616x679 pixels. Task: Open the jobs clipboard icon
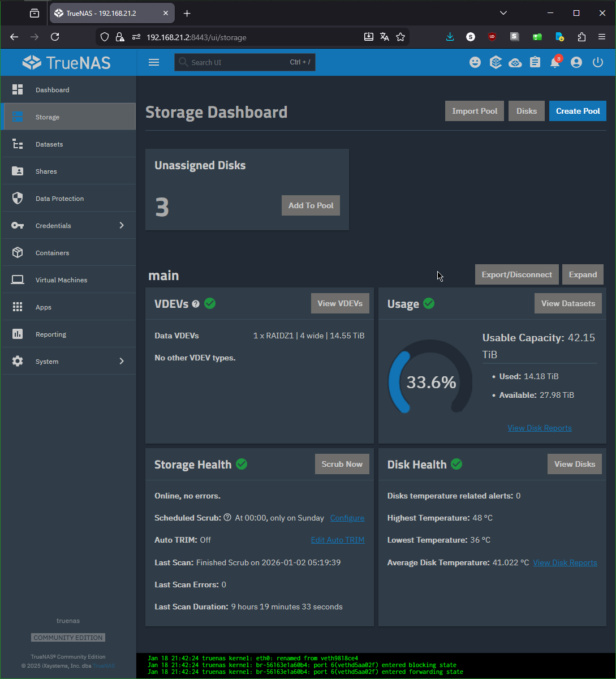(535, 63)
